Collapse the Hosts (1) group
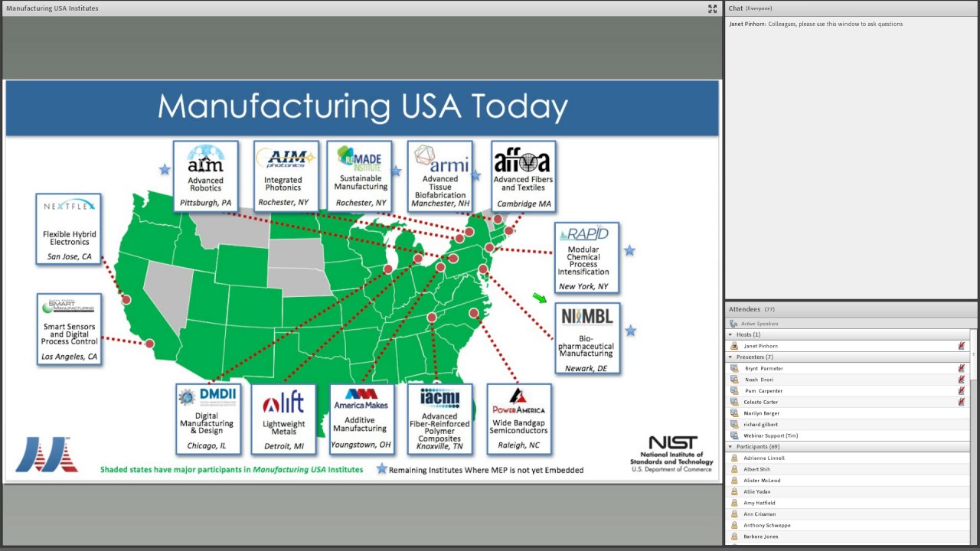This screenshot has height=551, width=980. tap(730, 334)
